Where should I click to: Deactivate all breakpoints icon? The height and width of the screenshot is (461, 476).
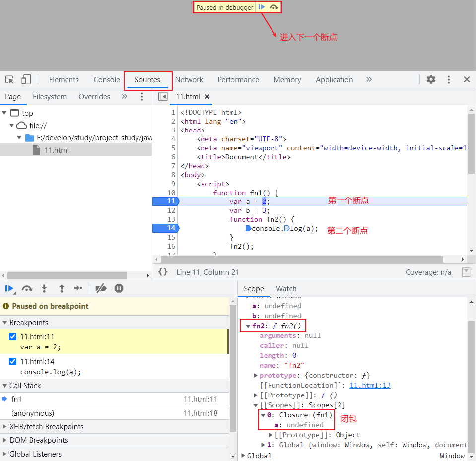[101, 288]
